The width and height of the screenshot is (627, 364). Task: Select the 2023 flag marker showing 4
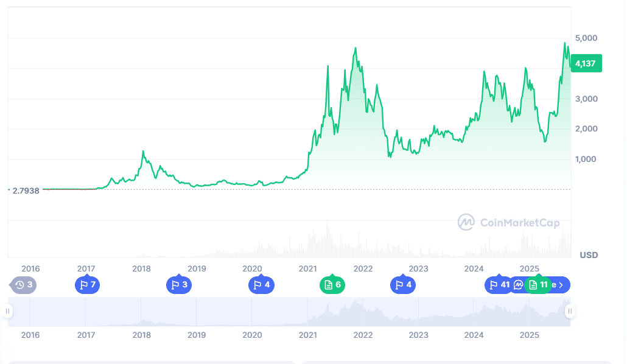(x=403, y=285)
